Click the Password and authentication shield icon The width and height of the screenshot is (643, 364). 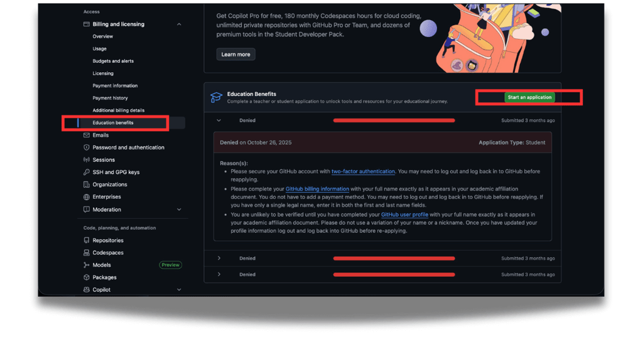pos(87,147)
